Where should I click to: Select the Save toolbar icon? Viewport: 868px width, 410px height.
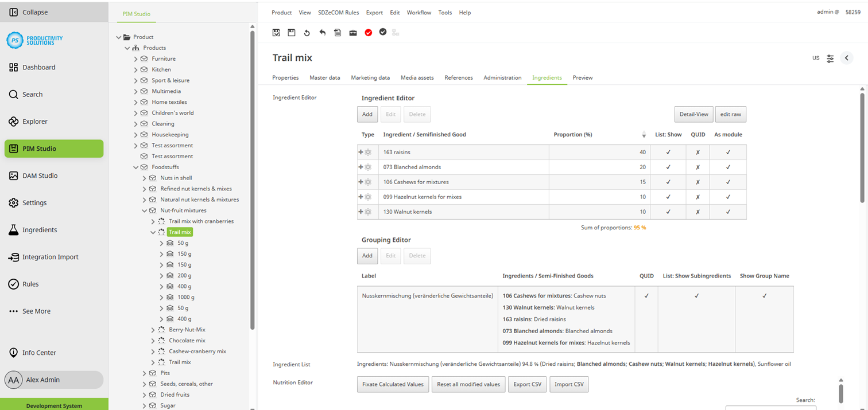click(292, 33)
